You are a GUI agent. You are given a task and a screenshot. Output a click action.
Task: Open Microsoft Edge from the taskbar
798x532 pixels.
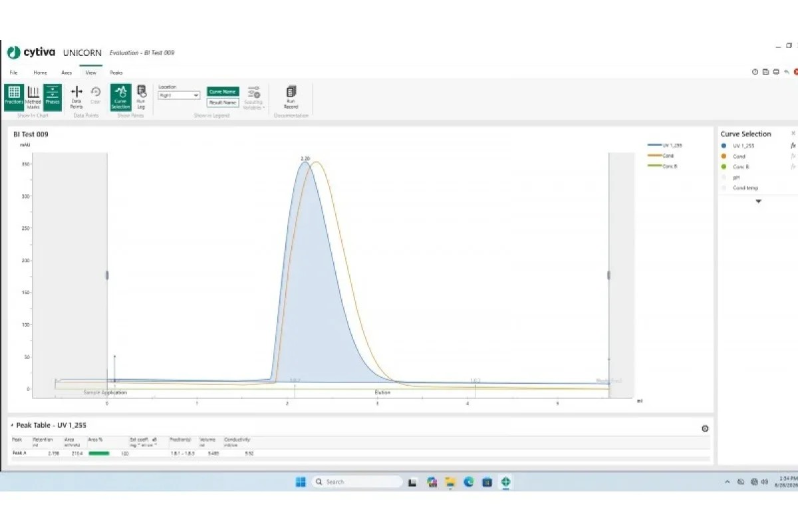coord(468,481)
